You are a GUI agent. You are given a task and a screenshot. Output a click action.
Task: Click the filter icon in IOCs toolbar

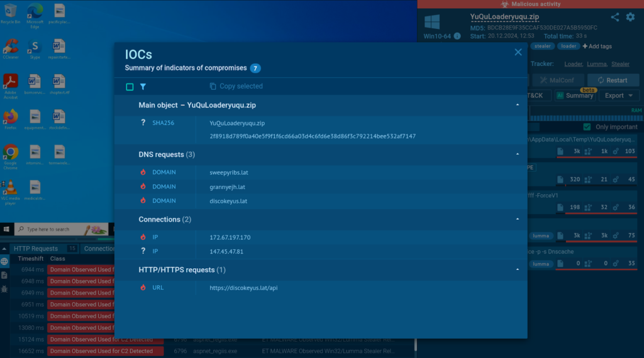point(143,87)
